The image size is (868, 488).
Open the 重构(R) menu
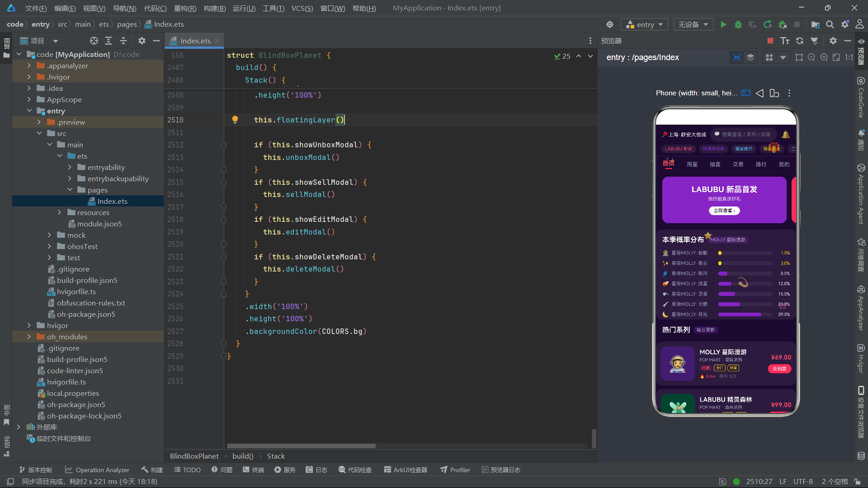[x=185, y=8]
